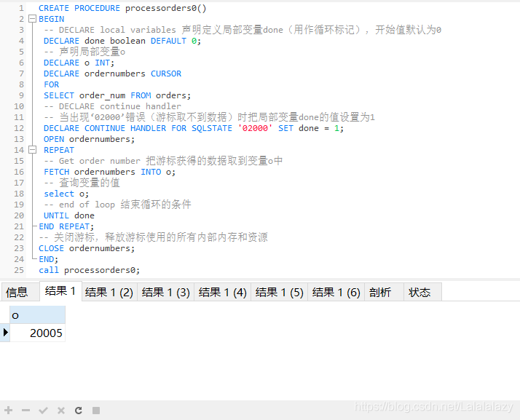Viewport: 520px width, 420px height.
Task: Click line CLOSE ordernumbers;
Action: [x=87, y=248]
